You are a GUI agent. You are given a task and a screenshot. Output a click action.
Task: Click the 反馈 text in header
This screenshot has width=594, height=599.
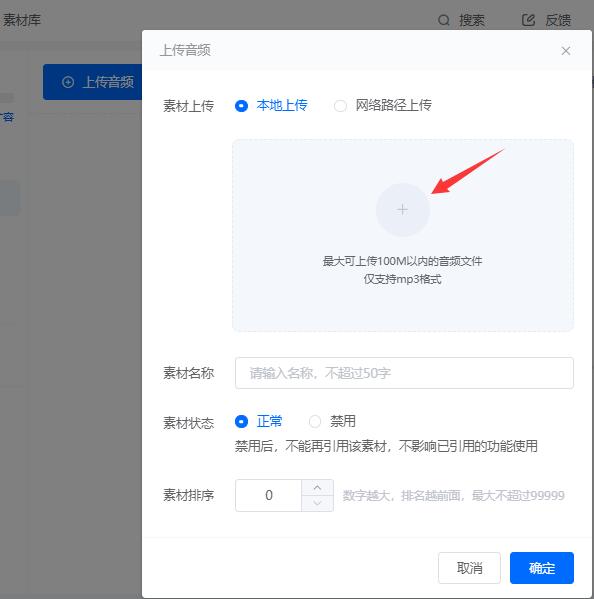[558, 20]
